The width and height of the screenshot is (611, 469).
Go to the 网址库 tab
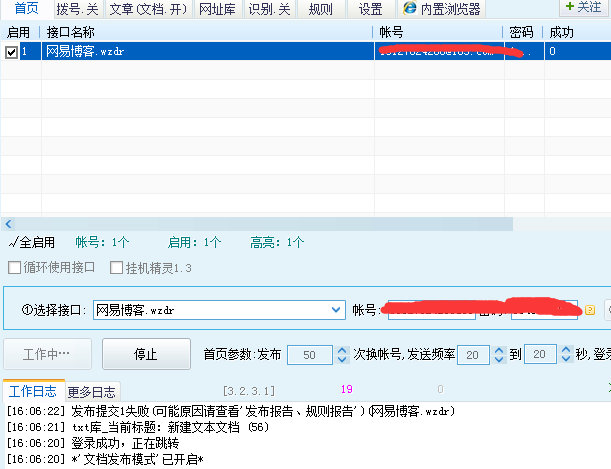(217, 9)
